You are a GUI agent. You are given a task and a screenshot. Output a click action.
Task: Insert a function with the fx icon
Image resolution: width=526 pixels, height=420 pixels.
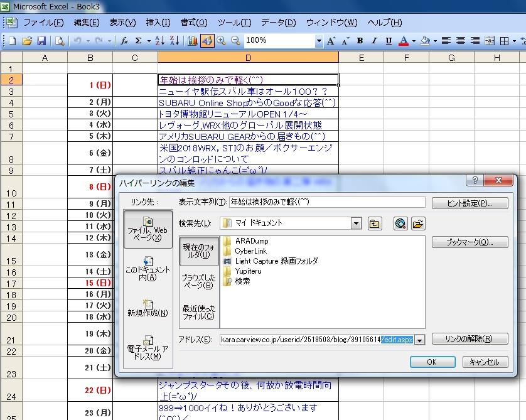pos(124,41)
